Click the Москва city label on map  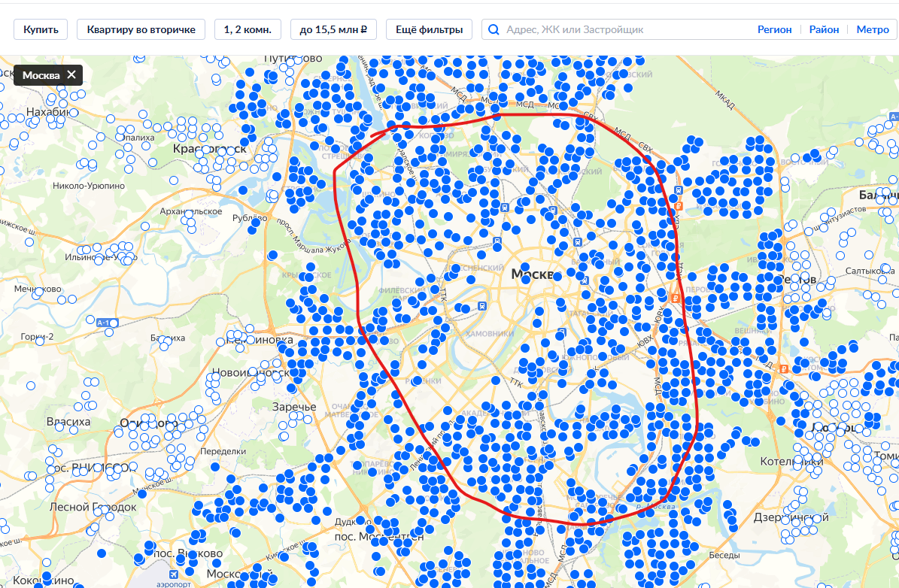tap(533, 274)
